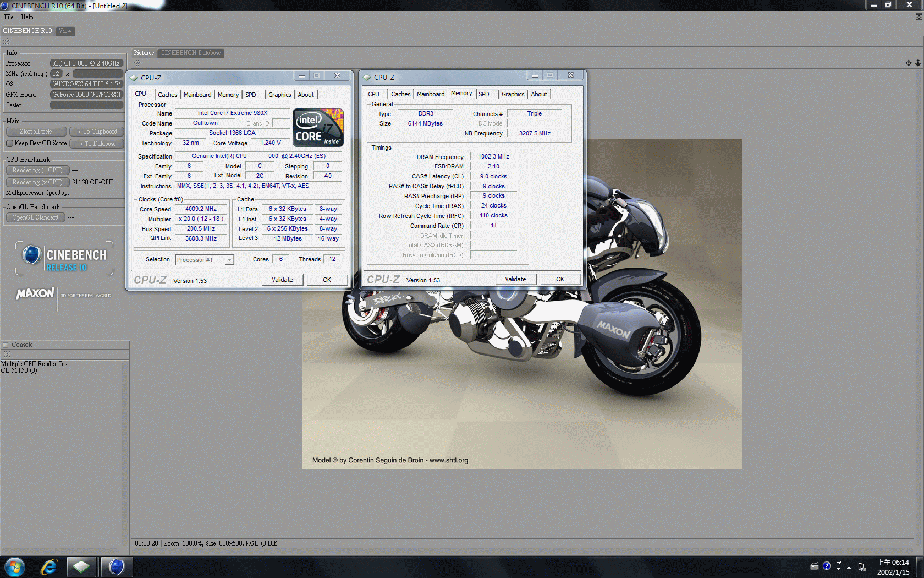
Task: Click the move-view cross icon in Pictures panel
Action: [x=909, y=63]
